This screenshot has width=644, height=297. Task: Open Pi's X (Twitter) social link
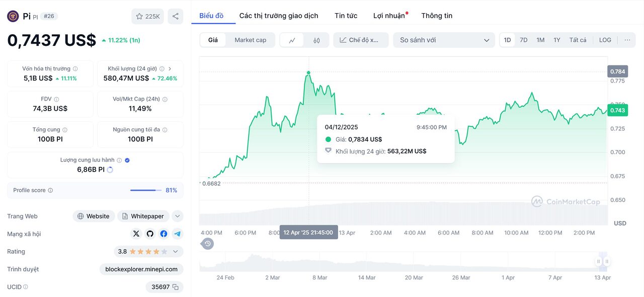tap(136, 234)
